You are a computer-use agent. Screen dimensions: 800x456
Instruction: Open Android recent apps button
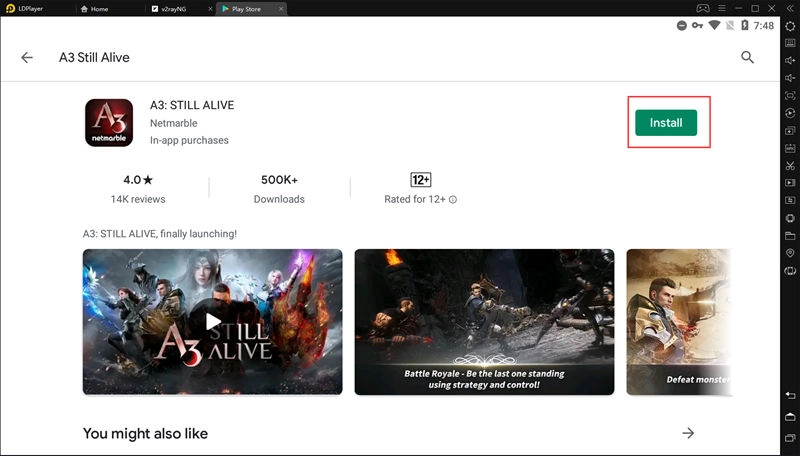pyautogui.click(x=790, y=438)
